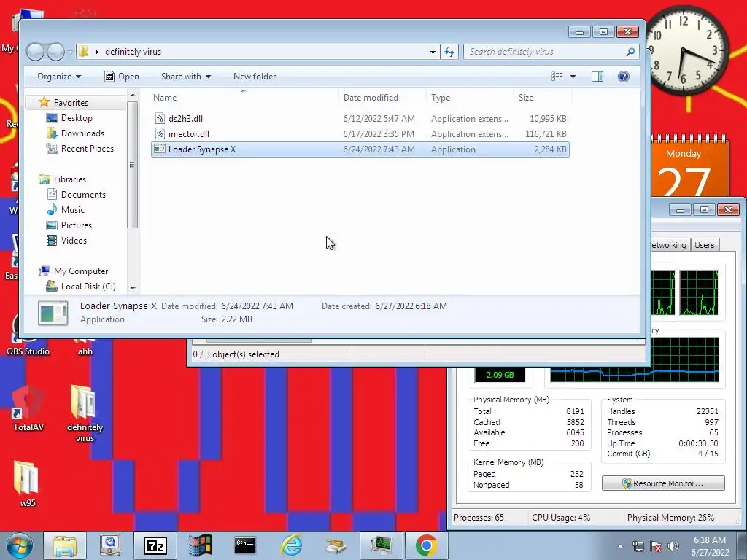Open the TotalAV desktop shortcut
747x560 pixels.
(28, 408)
